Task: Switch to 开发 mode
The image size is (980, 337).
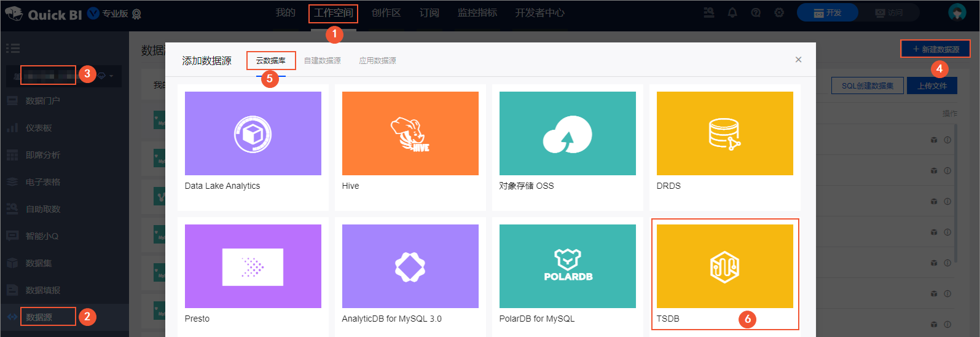Action: click(828, 13)
